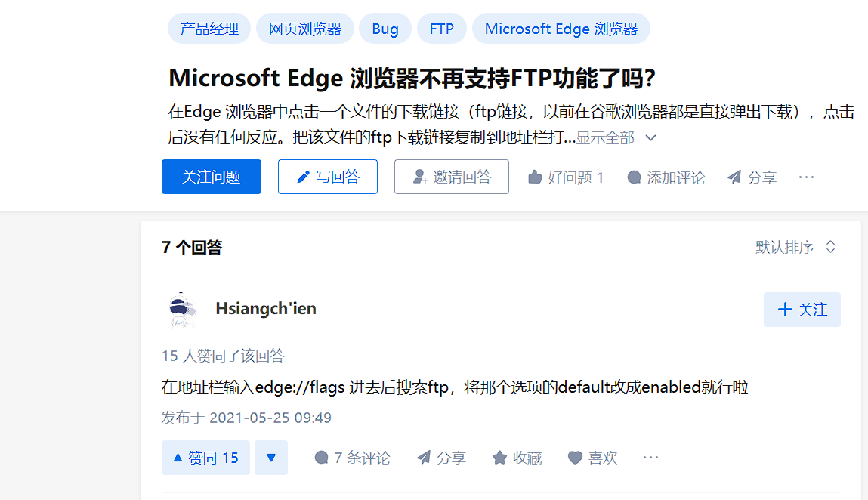Click the 喜欢 heart icon

click(575, 458)
